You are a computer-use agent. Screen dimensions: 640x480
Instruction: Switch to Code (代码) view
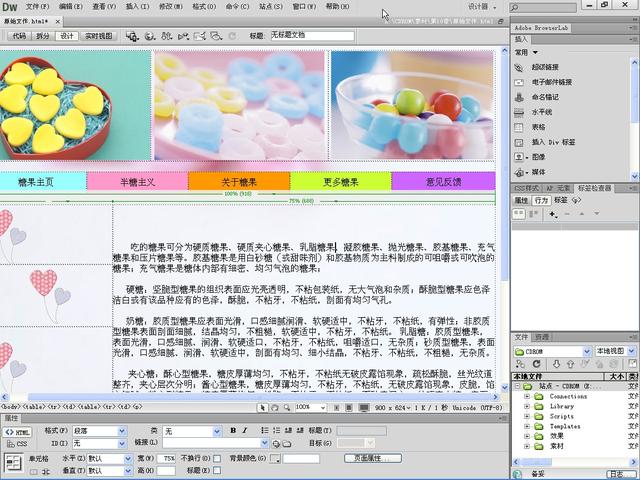19,36
